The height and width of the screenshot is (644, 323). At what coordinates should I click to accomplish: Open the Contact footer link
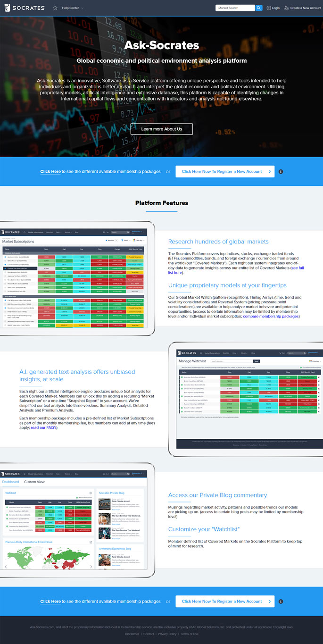click(x=149, y=634)
